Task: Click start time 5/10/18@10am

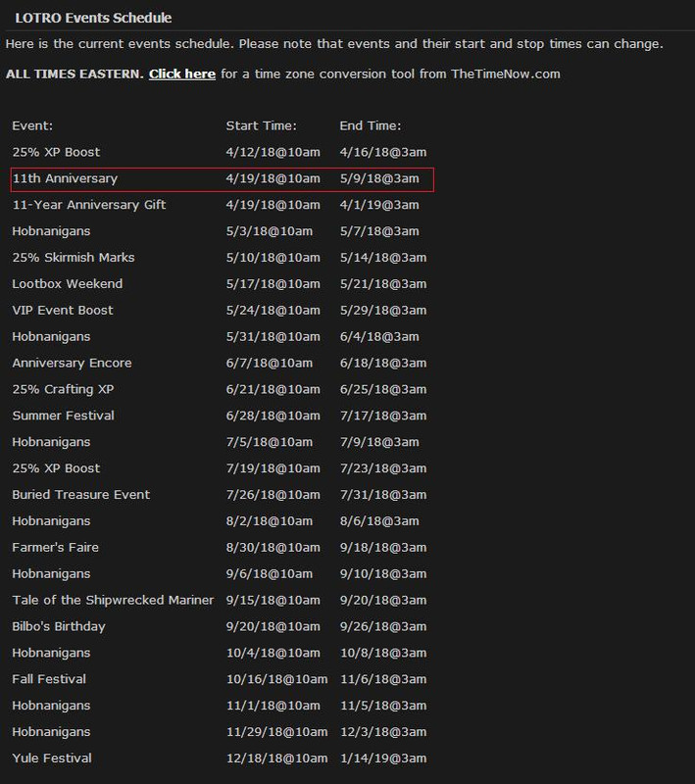Action: click(x=273, y=258)
